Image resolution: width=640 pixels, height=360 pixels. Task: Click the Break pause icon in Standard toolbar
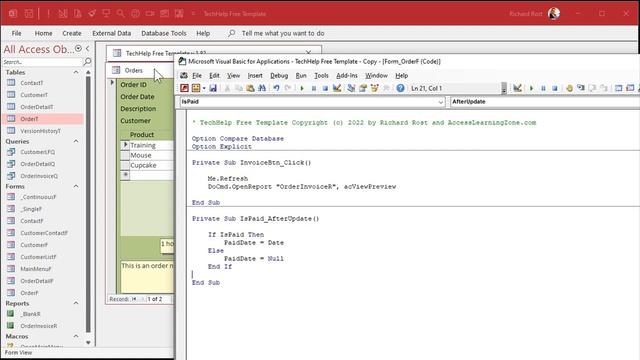click(313, 88)
